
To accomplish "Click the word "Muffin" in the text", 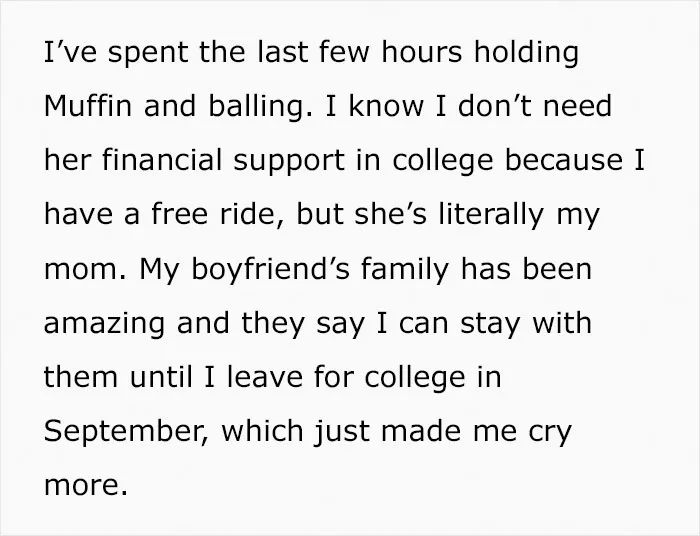I will pos(88,106).
